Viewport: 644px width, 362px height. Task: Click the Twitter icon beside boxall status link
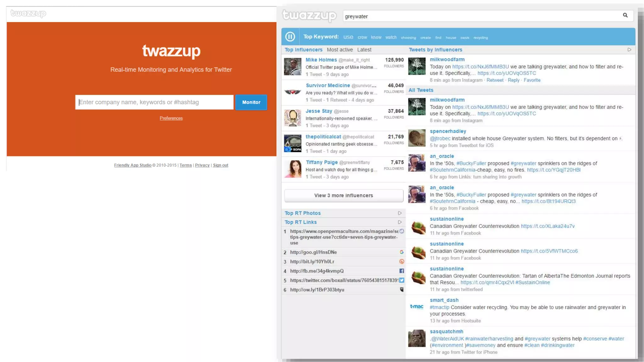[402, 280]
